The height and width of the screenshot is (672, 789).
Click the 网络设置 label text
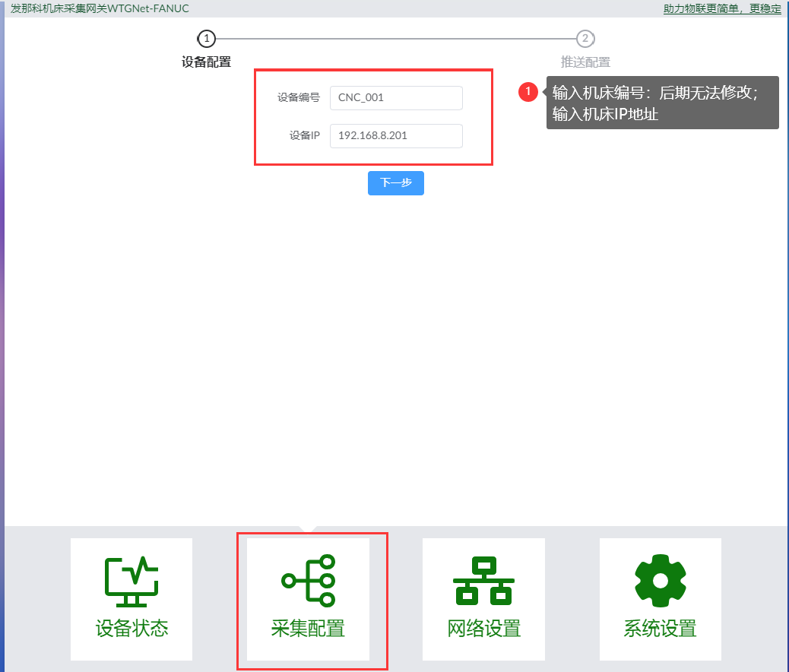coord(484,628)
